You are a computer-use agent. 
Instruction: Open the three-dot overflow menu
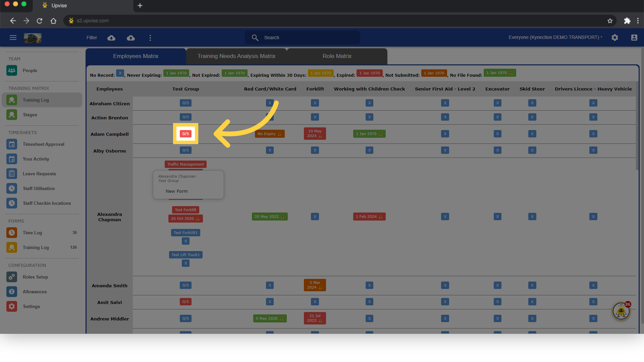point(150,38)
